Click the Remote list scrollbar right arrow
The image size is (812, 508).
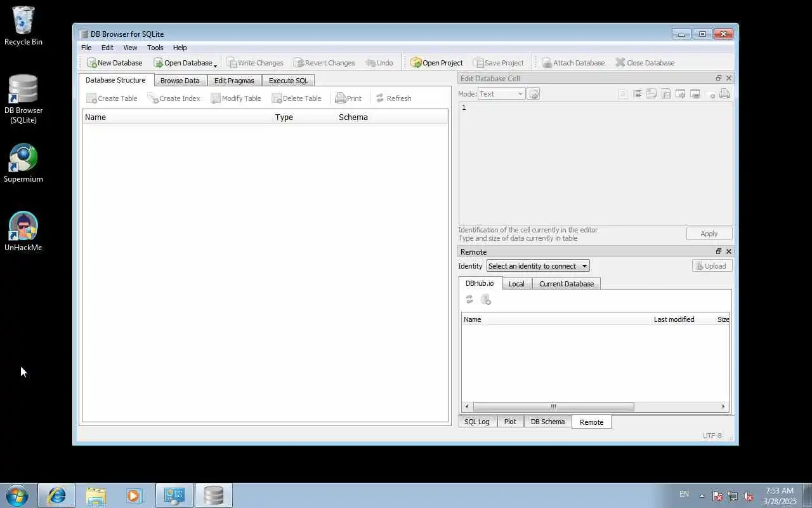point(723,406)
